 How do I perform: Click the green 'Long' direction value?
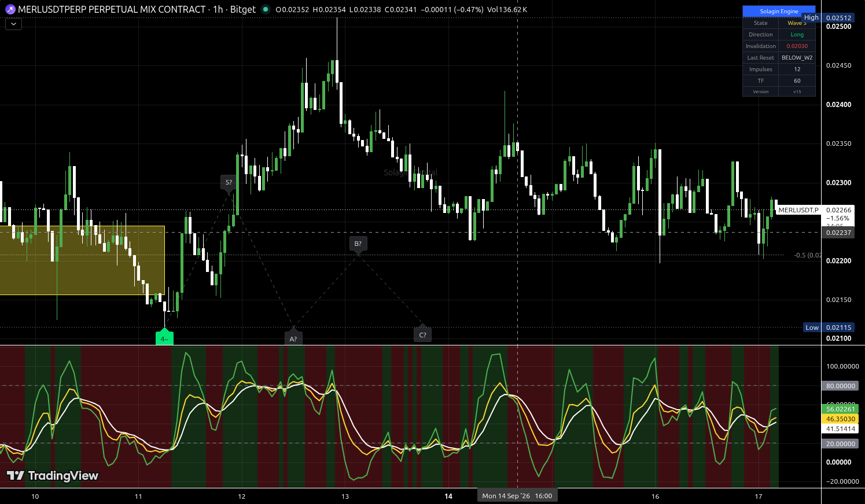click(797, 35)
